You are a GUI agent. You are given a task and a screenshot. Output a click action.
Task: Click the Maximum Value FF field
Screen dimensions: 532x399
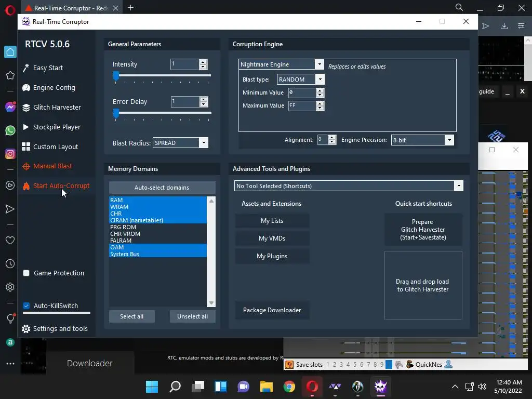[302, 106]
